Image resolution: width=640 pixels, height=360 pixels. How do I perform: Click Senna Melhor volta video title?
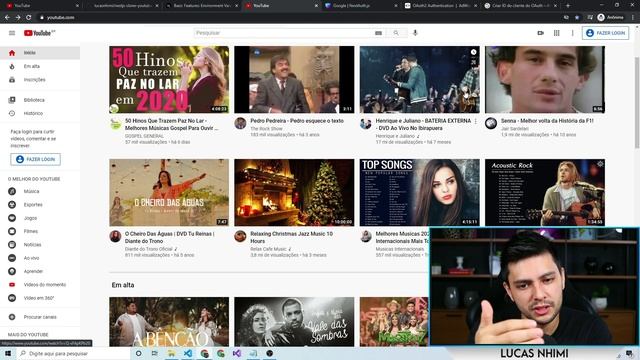[x=547, y=121]
